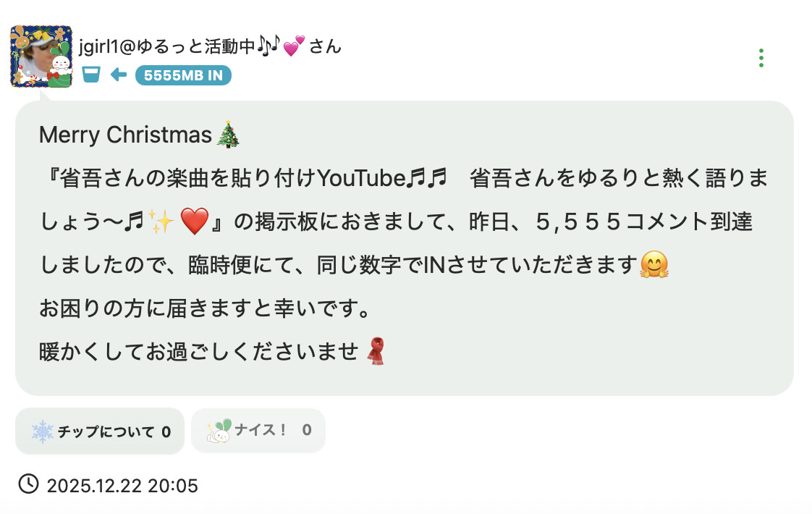Click the snowflake chip icon
The image size is (812, 514).
pos(43,431)
